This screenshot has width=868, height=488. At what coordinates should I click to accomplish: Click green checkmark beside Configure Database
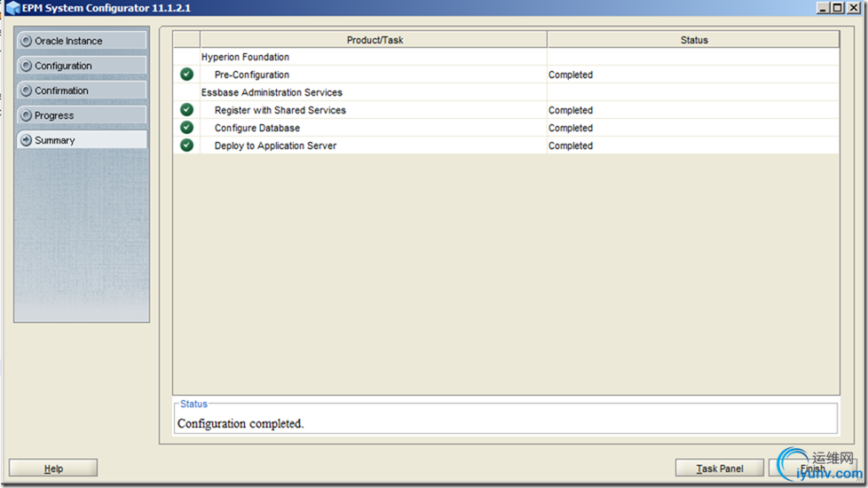pyautogui.click(x=187, y=127)
